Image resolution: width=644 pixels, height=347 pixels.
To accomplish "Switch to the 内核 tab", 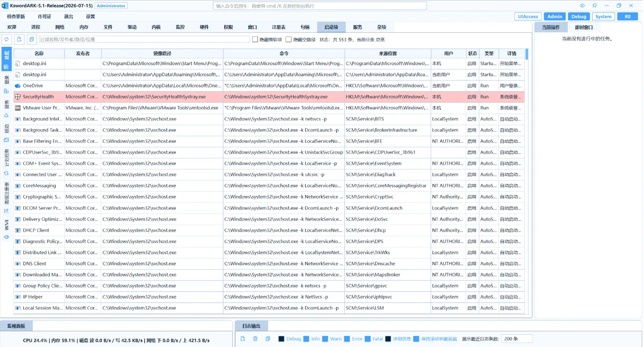I will point(156,27).
